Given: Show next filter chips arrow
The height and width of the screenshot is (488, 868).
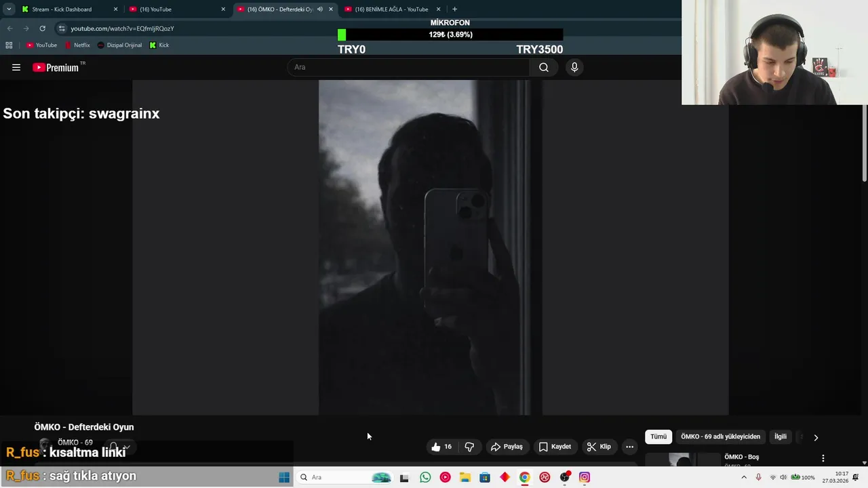Looking at the screenshot, I should click(816, 437).
